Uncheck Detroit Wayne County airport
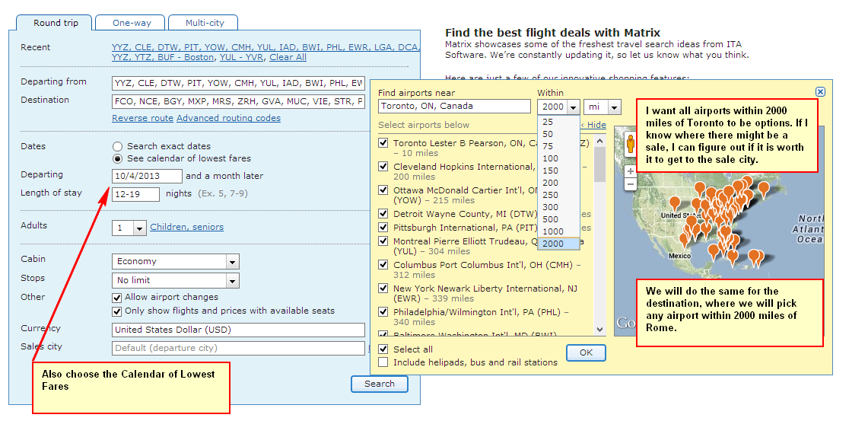 pos(383,214)
